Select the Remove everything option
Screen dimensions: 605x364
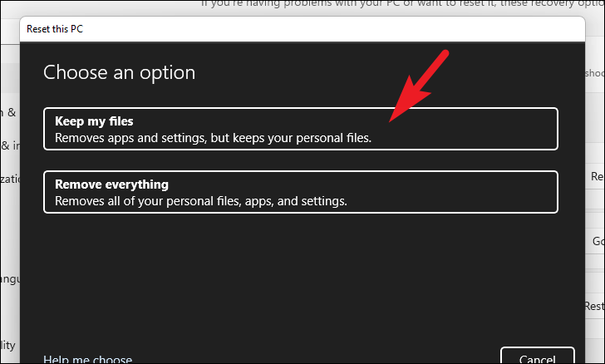pyautogui.click(x=301, y=192)
